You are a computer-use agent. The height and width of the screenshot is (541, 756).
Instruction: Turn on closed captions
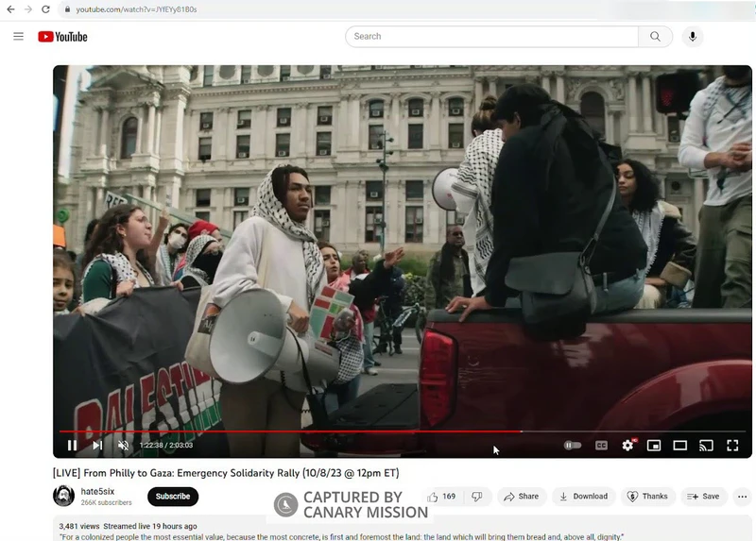pyautogui.click(x=601, y=446)
